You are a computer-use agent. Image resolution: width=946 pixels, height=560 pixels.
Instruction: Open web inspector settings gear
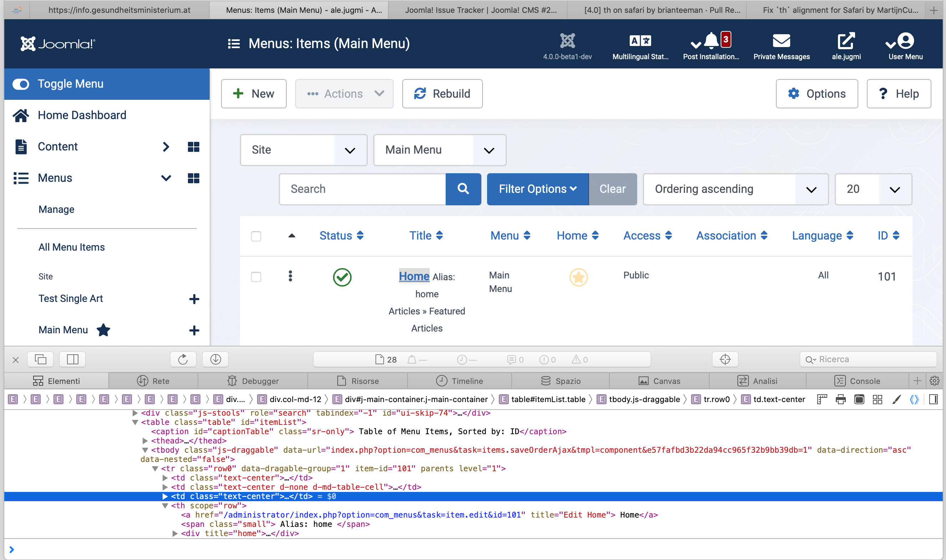(x=934, y=381)
